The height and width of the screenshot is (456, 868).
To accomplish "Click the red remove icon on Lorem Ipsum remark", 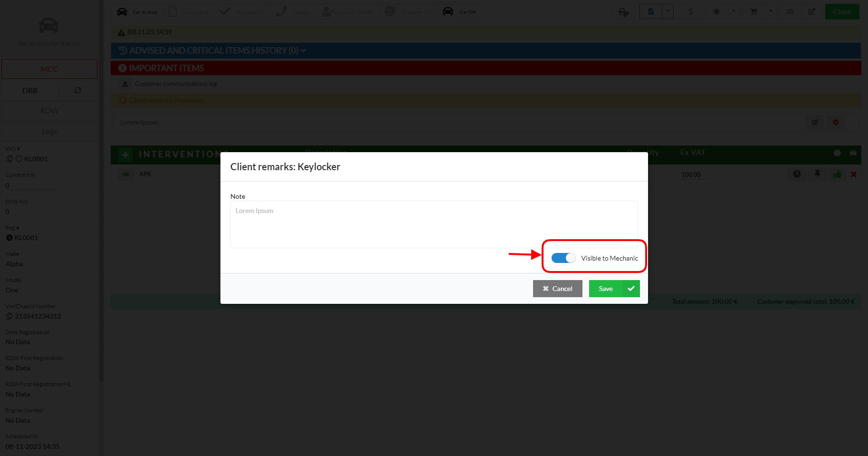I will point(835,122).
